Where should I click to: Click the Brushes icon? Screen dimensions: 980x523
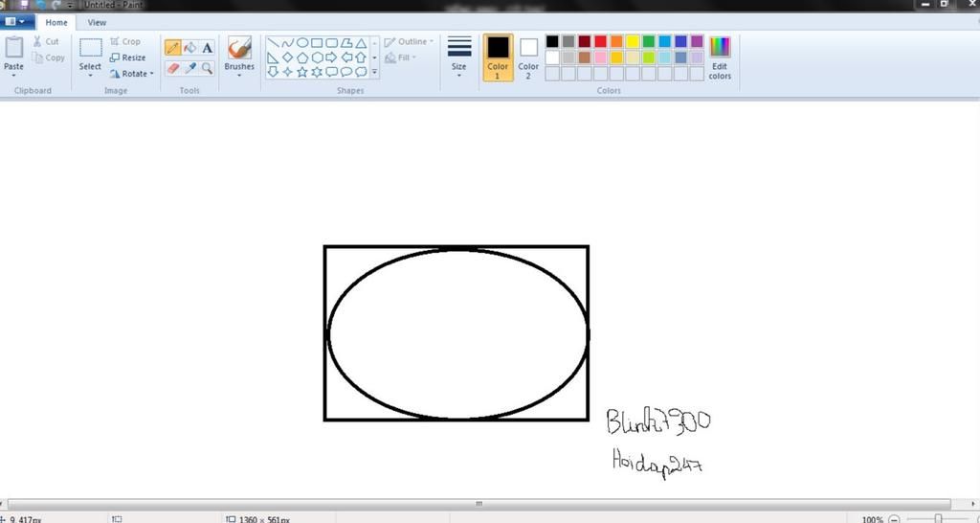pos(239,48)
